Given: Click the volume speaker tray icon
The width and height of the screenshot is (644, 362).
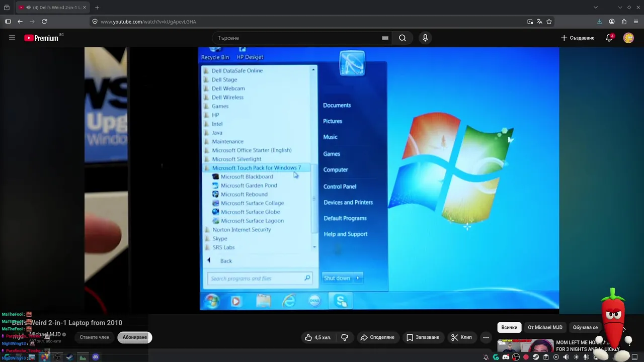Looking at the screenshot, I should (566, 357).
